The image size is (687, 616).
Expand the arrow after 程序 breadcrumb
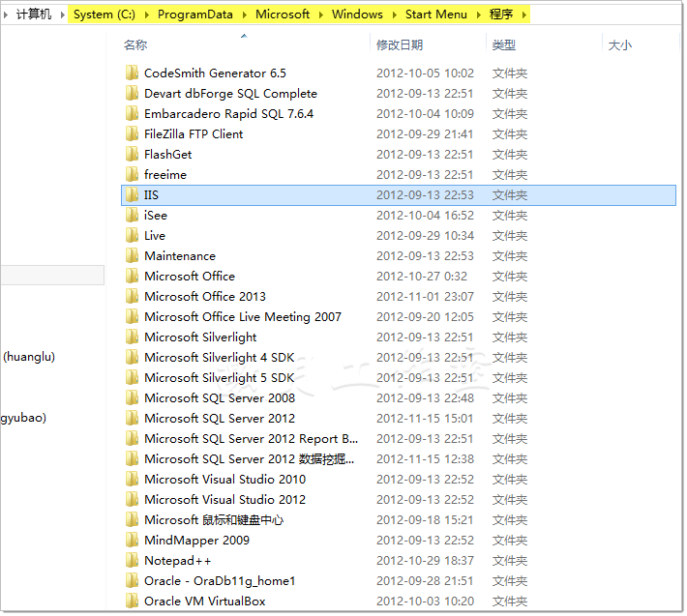click(x=524, y=15)
